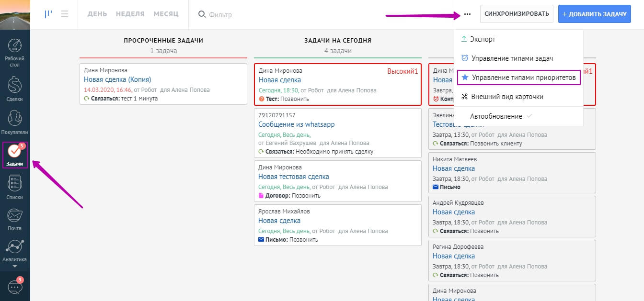Open chat messages icon with badge
This screenshot has height=301, width=644.
(15, 287)
